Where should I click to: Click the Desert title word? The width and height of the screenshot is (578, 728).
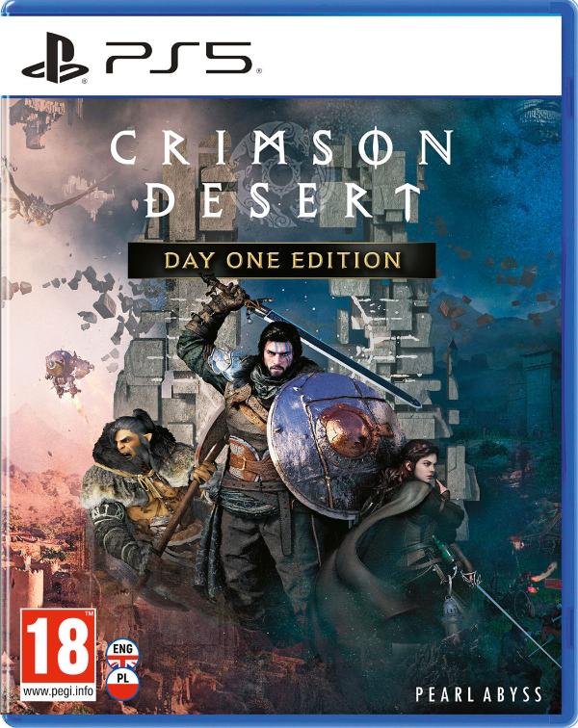tap(282, 201)
